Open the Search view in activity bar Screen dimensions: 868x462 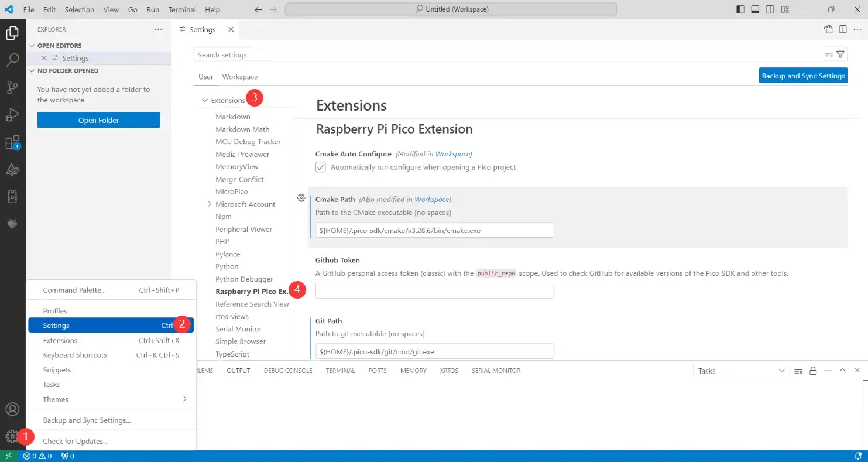(x=12, y=60)
